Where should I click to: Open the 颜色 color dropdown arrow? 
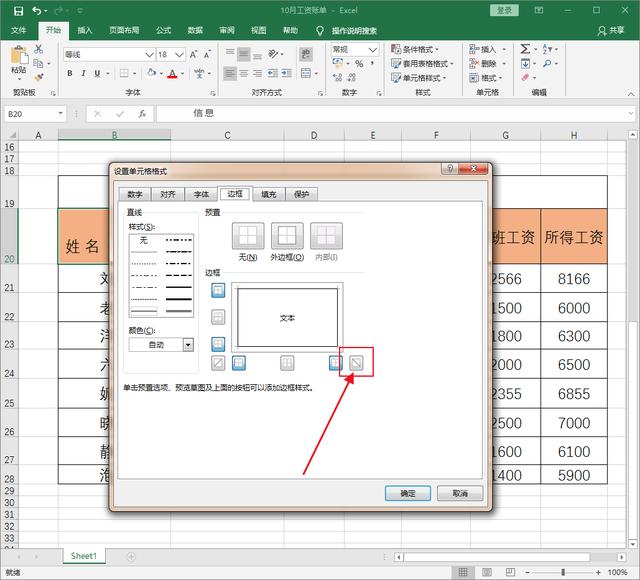click(x=188, y=345)
